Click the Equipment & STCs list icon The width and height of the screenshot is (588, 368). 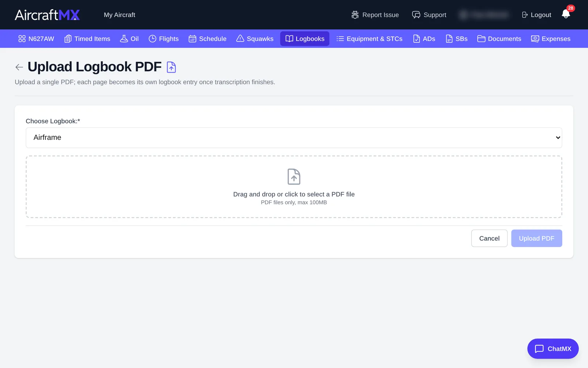tap(340, 39)
